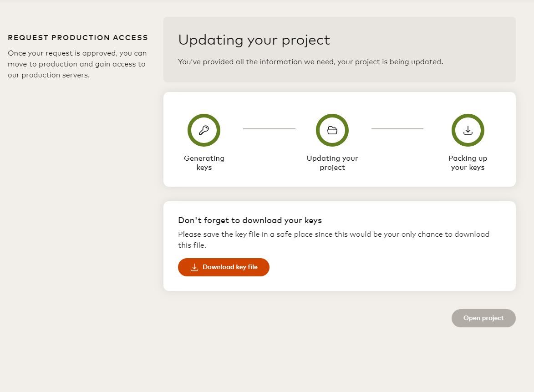This screenshot has height=392, width=534.
Task: Click the large 'Updating your project' page heading
Action: point(254,40)
